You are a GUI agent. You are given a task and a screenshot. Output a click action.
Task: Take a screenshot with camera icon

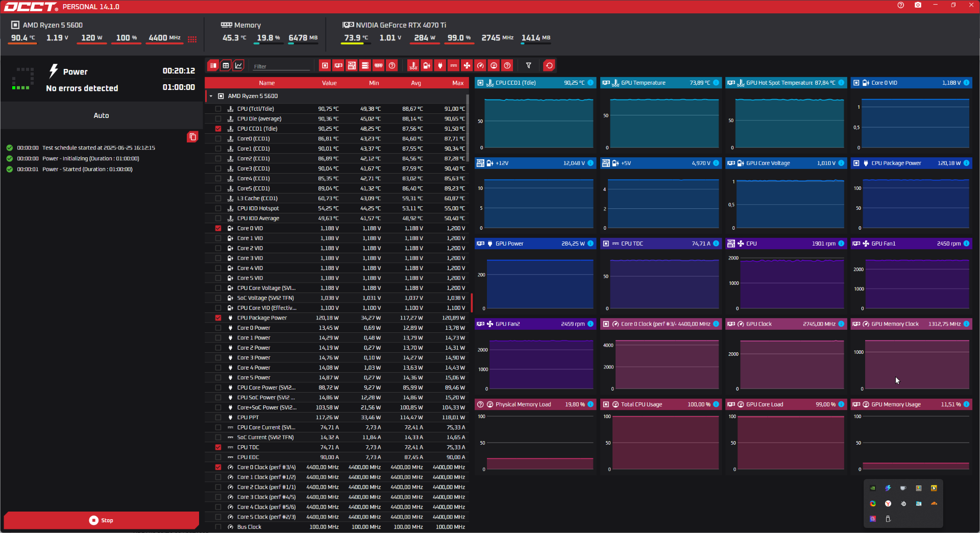pyautogui.click(x=918, y=5)
